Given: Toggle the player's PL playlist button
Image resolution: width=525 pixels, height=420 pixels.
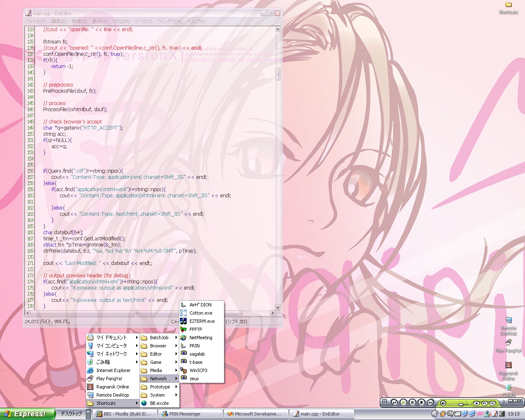Looking at the screenshot, I should (x=484, y=403).
